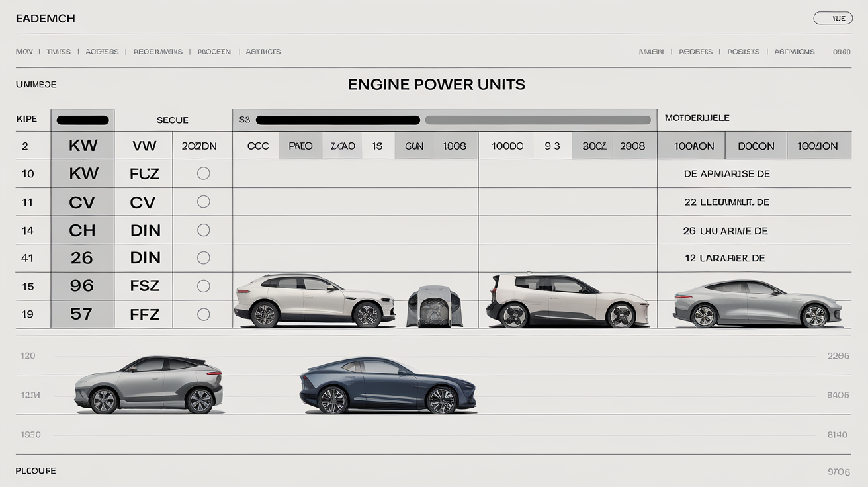Click the EADEMCH logo

coord(45,18)
